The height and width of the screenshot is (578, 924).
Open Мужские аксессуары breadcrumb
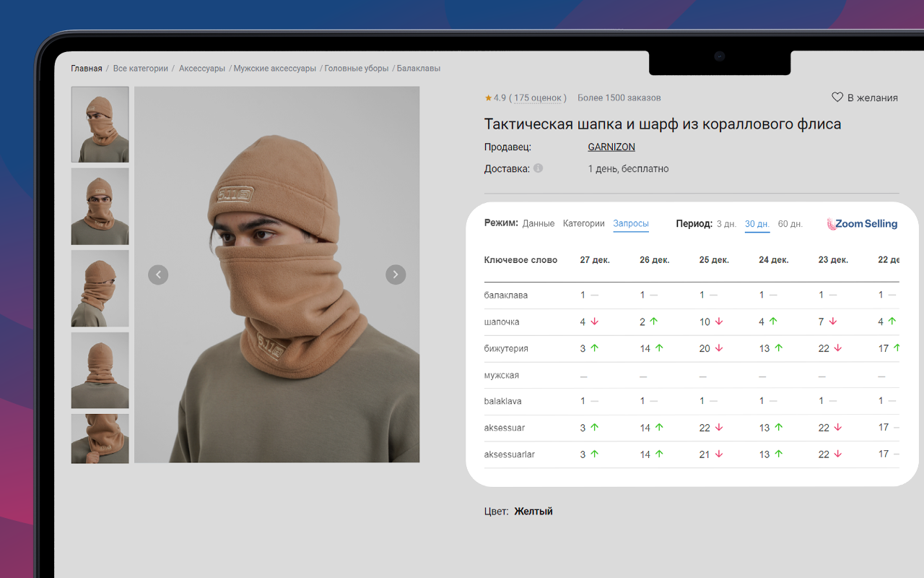click(275, 69)
